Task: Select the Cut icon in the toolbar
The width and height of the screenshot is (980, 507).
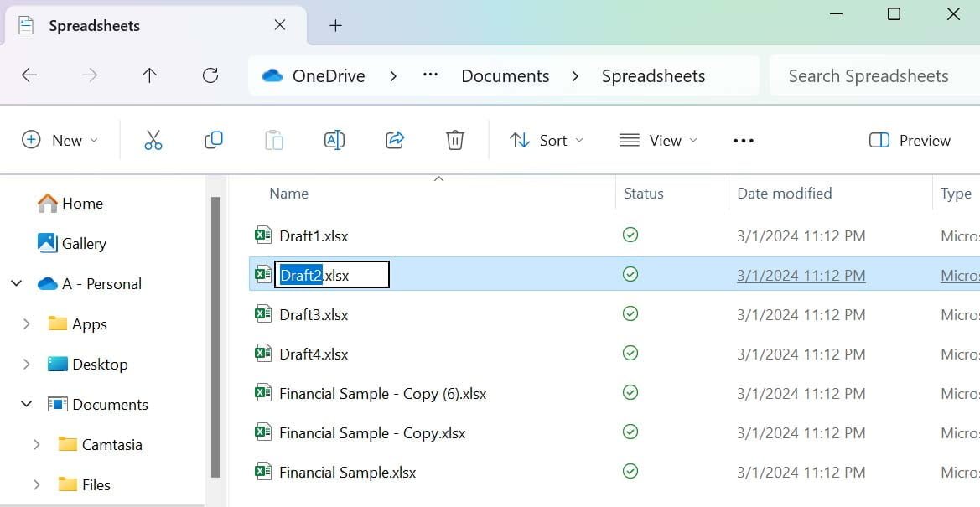Action: coord(153,140)
